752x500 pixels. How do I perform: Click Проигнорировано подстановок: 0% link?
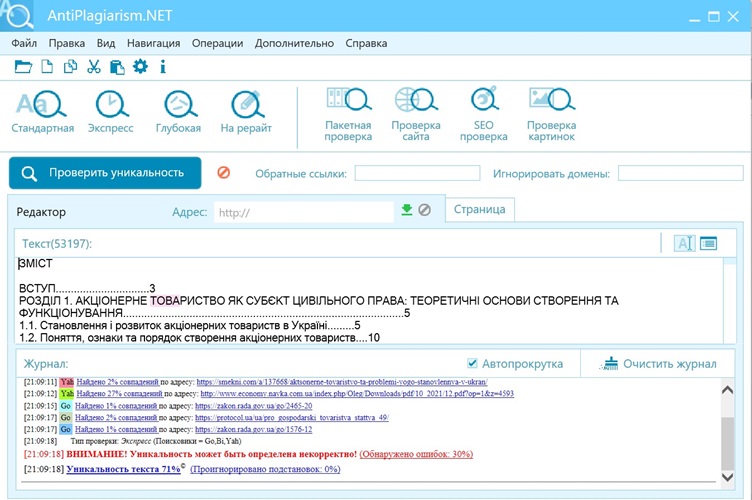tap(265, 469)
